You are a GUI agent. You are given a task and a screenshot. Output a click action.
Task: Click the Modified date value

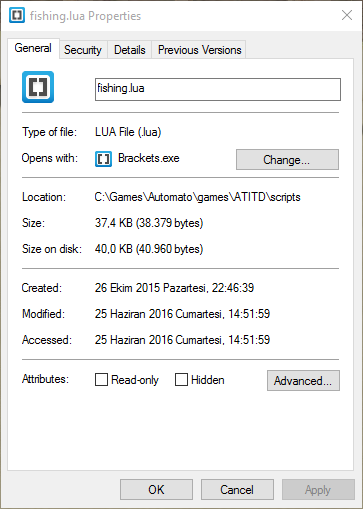[182, 314]
